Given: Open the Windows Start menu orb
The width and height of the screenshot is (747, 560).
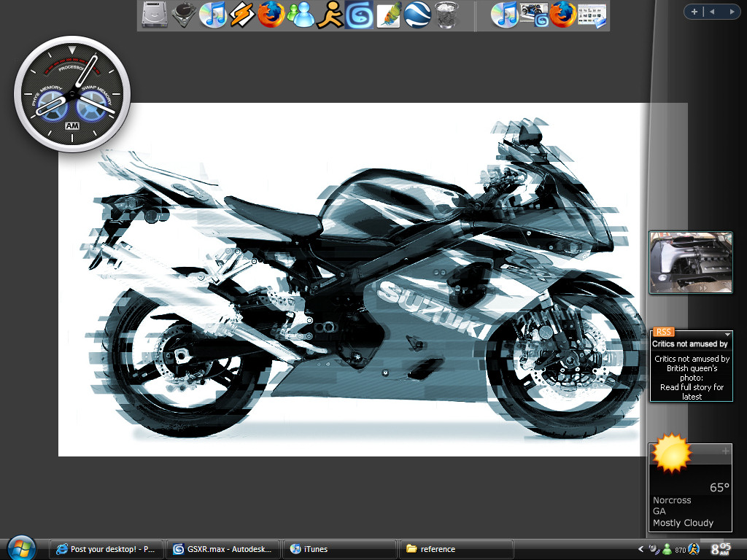Looking at the screenshot, I should 21,548.
